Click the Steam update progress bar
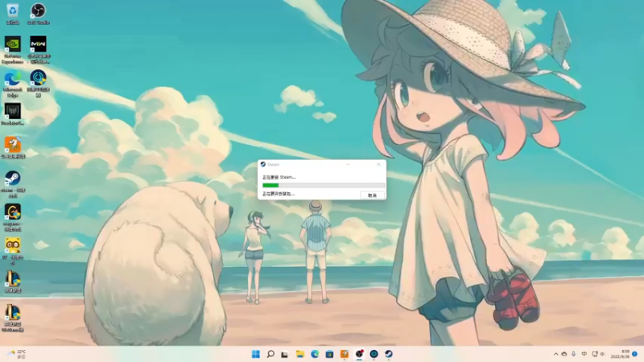Image resolution: width=644 pixels, height=362 pixels. click(x=324, y=186)
